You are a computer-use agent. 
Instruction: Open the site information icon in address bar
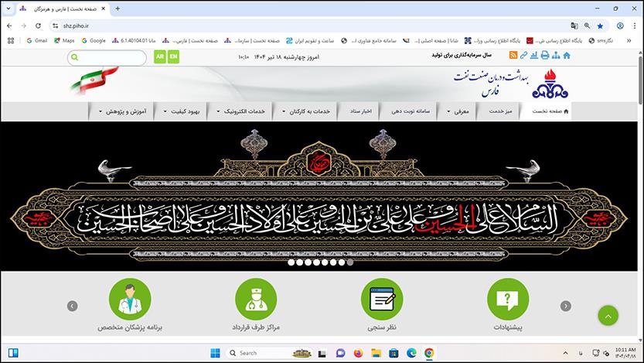(56, 26)
